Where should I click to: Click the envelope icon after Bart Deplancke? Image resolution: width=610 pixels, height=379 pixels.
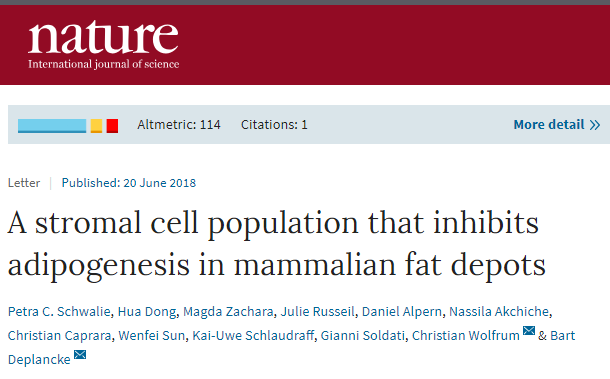[x=80, y=354]
